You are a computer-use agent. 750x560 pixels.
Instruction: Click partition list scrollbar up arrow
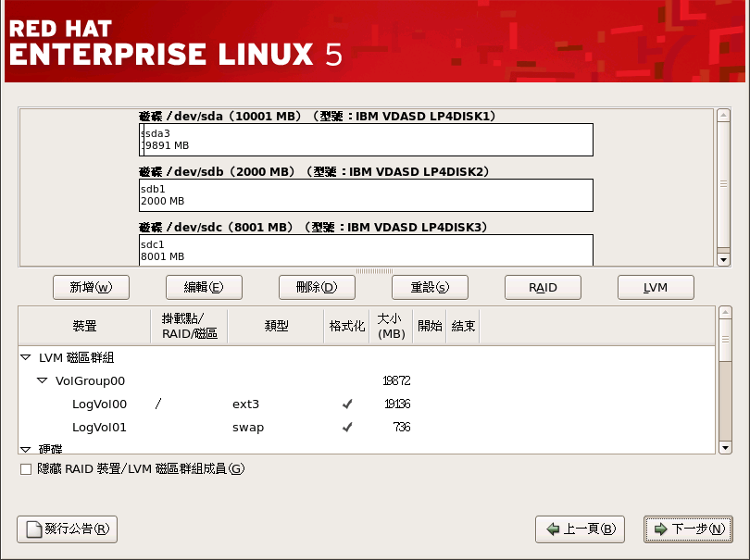[x=725, y=313]
